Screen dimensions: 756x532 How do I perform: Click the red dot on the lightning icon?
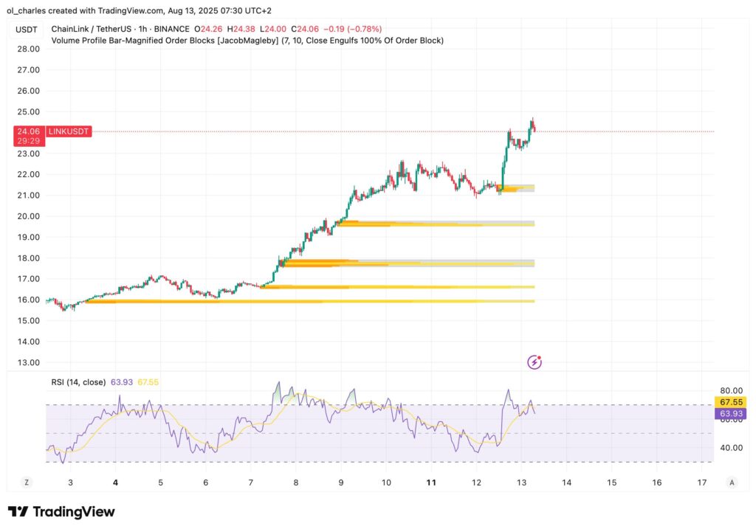coord(540,356)
